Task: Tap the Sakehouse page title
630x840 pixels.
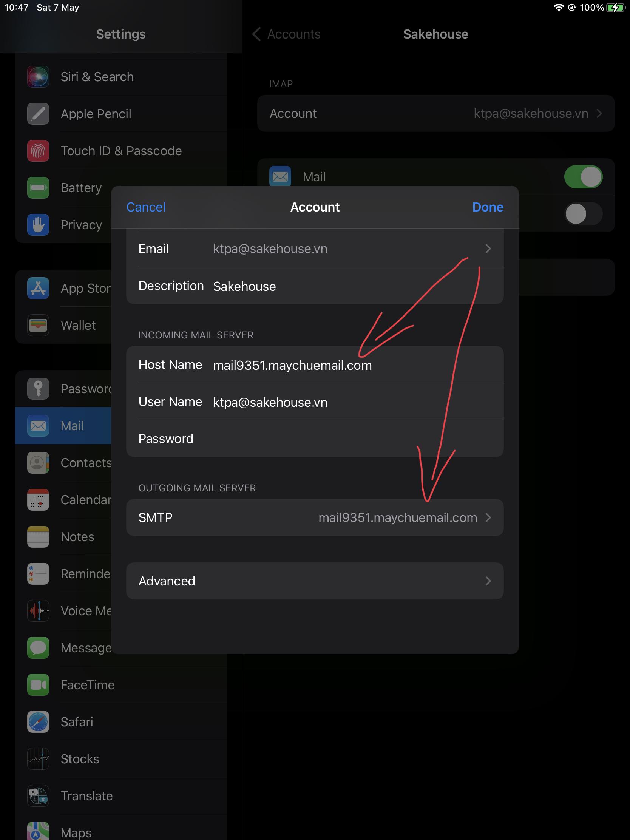Action: click(x=435, y=34)
